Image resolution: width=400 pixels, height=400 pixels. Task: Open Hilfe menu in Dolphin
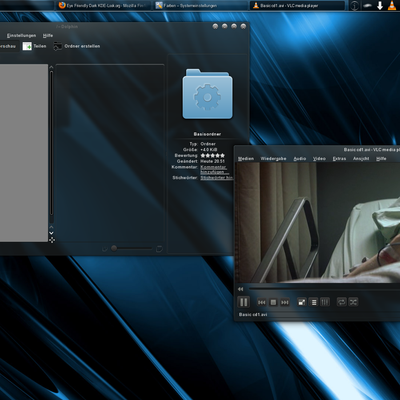click(x=48, y=35)
